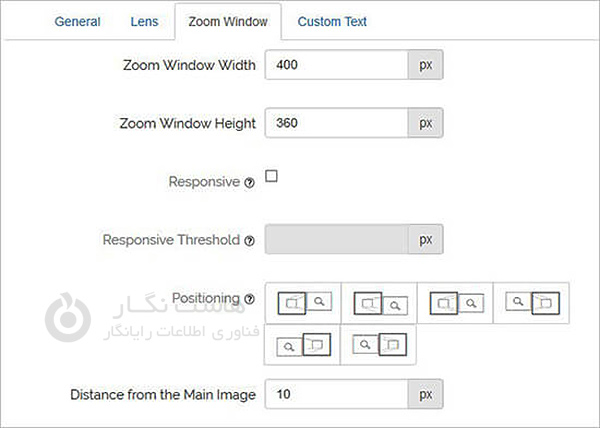
Task: Select the fourth positioning option in top row
Action: [x=531, y=302]
